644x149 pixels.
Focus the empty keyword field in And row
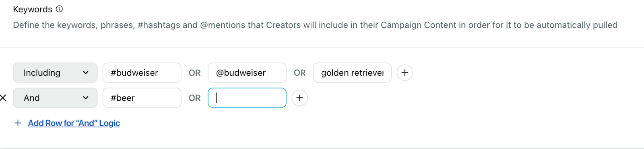point(247,98)
